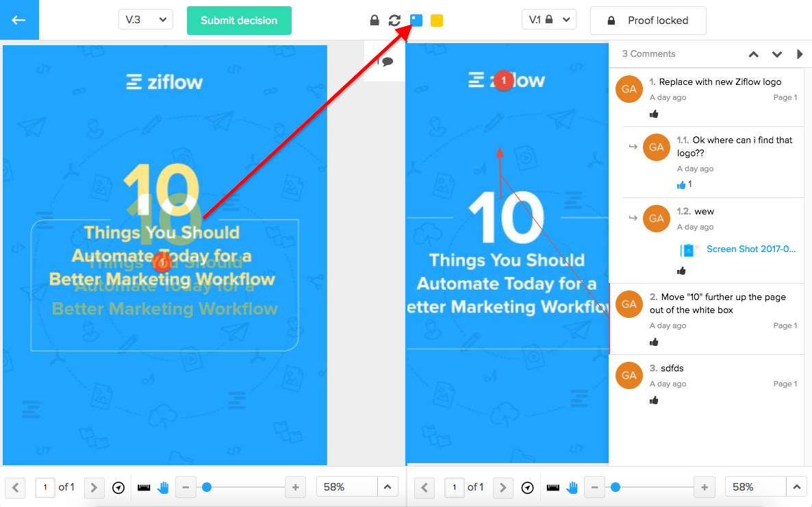
Task: Click the back arrow button
Action: tap(19, 20)
